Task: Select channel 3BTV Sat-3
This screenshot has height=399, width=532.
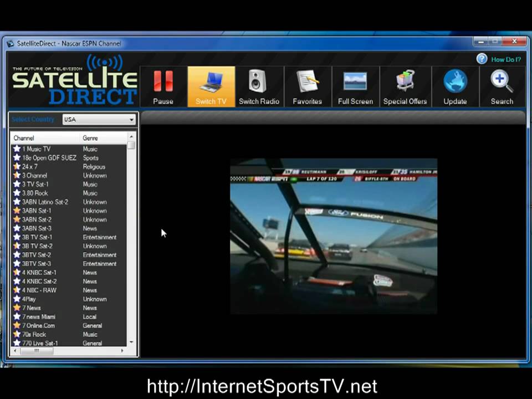Action: [69, 264]
